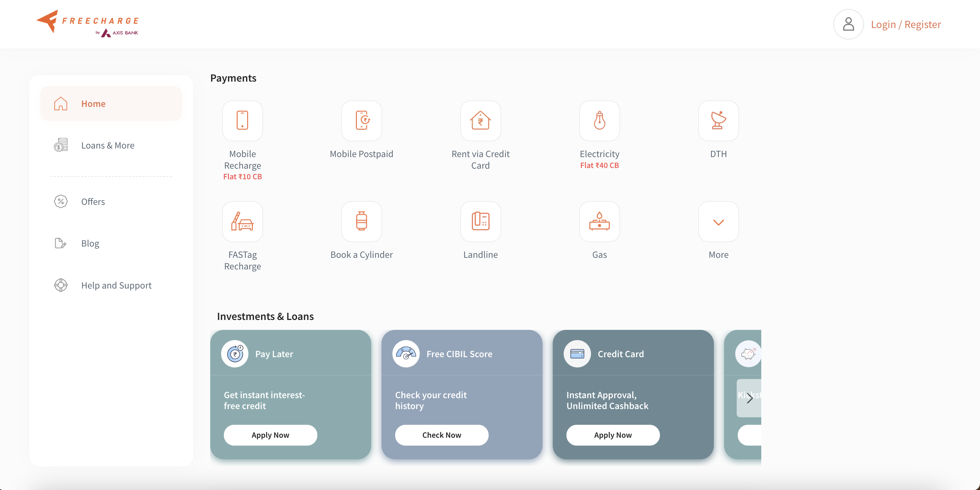
Task: Select the Mobile Postpaid icon
Action: [x=361, y=121]
